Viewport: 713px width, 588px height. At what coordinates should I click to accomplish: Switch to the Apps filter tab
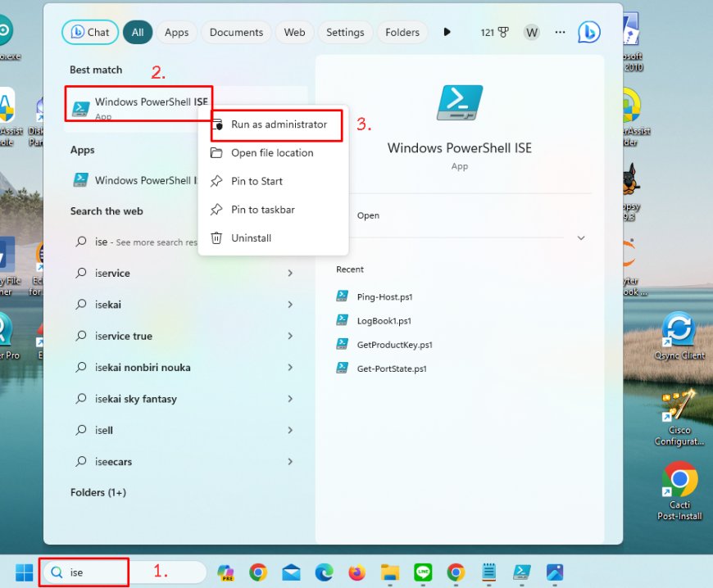(176, 32)
